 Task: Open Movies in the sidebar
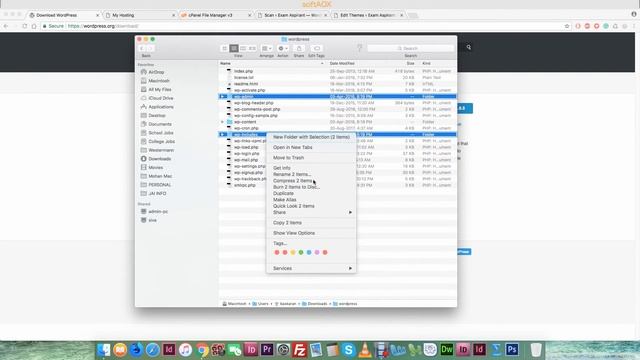pos(156,168)
